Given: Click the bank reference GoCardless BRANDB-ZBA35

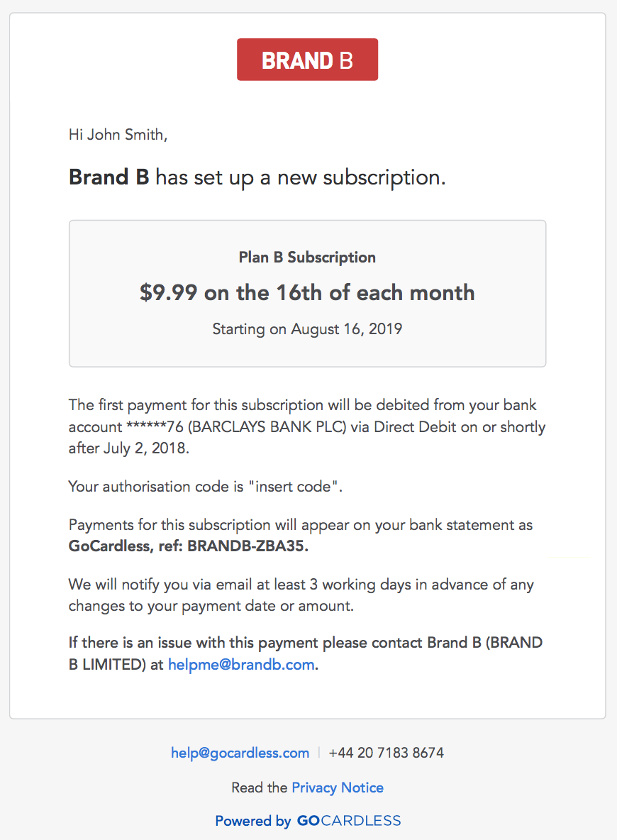Looking at the screenshot, I should pos(189,546).
